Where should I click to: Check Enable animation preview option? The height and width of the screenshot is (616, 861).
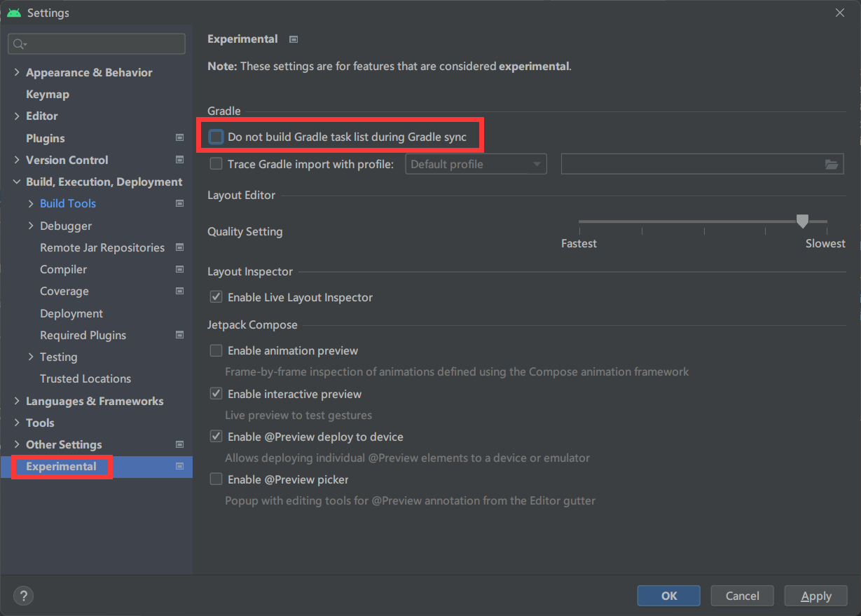tap(216, 350)
